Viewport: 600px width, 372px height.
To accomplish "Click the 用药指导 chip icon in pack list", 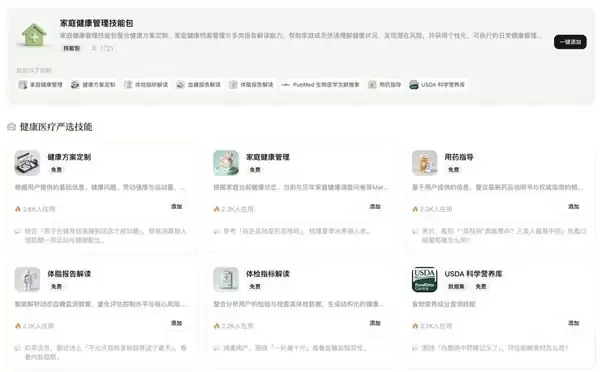I will [x=372, y=85].
